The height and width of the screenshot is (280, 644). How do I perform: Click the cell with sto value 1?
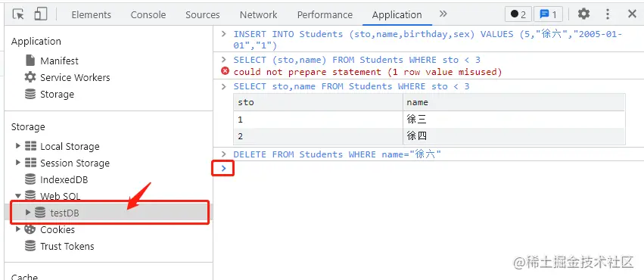pyautogui.click(x=318, y=120)
